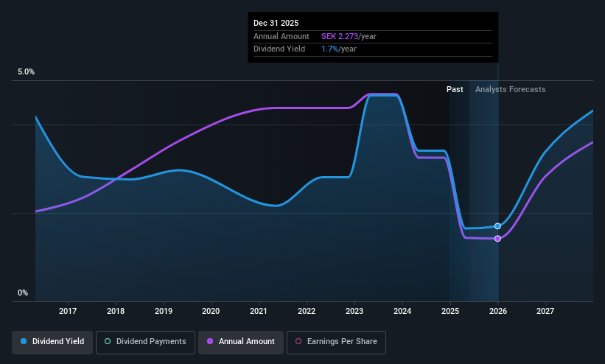Click the 1.7% yield value in tooltip
The height and width of the screenshot is (364, 605).
(330, 49)
